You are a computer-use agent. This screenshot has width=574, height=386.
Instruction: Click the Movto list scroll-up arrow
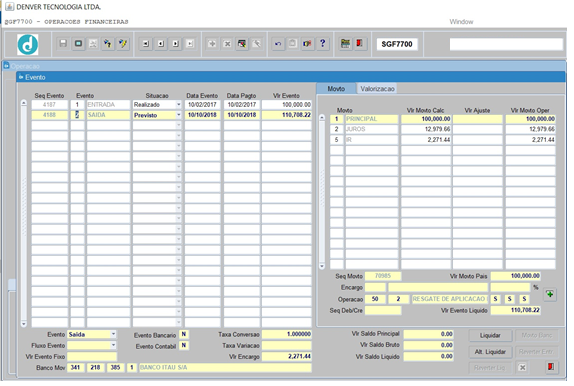click(322, 118)
